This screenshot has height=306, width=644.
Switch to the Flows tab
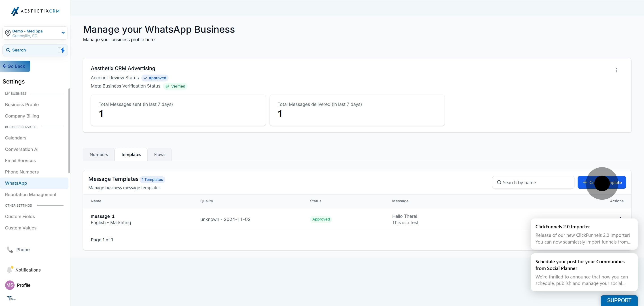click(159, 154)
